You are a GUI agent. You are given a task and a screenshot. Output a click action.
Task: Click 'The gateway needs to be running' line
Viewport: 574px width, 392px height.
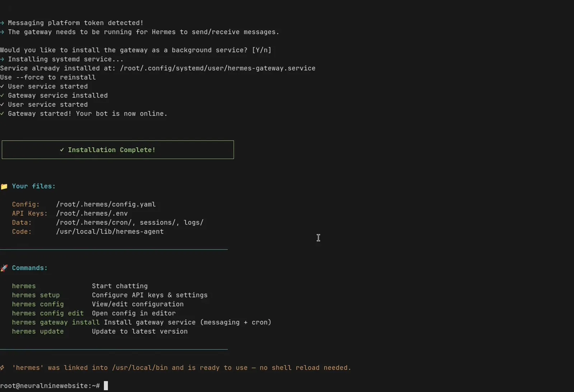coord(140,32)
